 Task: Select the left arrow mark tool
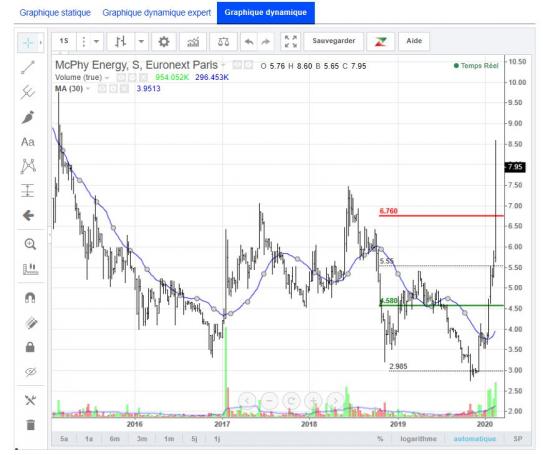[x=28, y=216]
